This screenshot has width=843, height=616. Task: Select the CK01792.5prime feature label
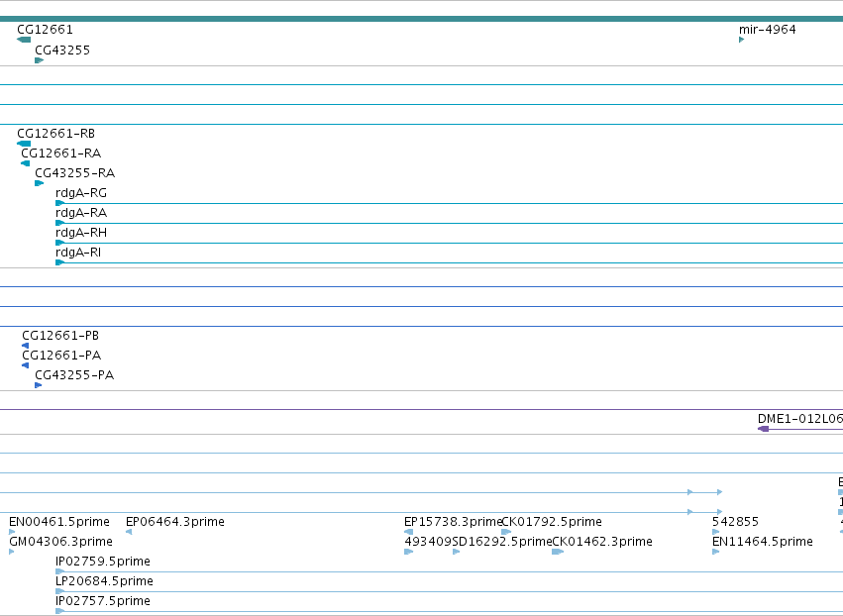pyautogui.click(x=552, y=522)
